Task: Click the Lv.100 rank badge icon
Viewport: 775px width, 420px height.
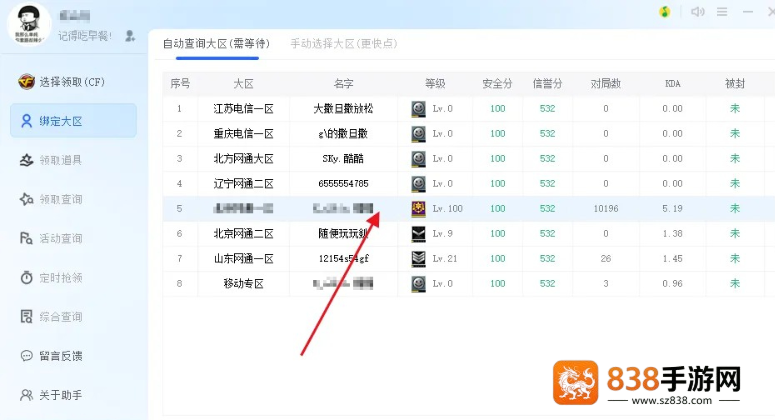Action: tap(419, 209)
